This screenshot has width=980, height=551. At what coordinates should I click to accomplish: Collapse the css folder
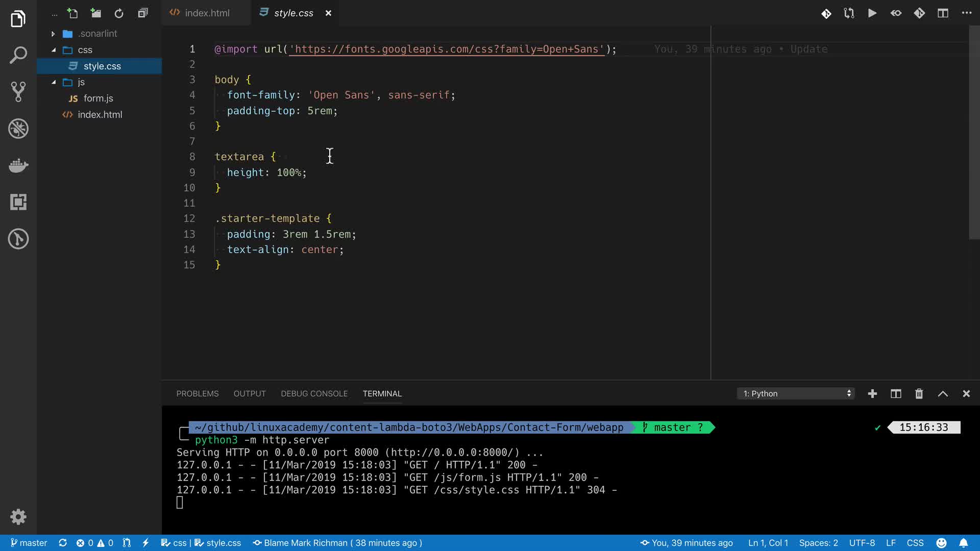(54, 50)
